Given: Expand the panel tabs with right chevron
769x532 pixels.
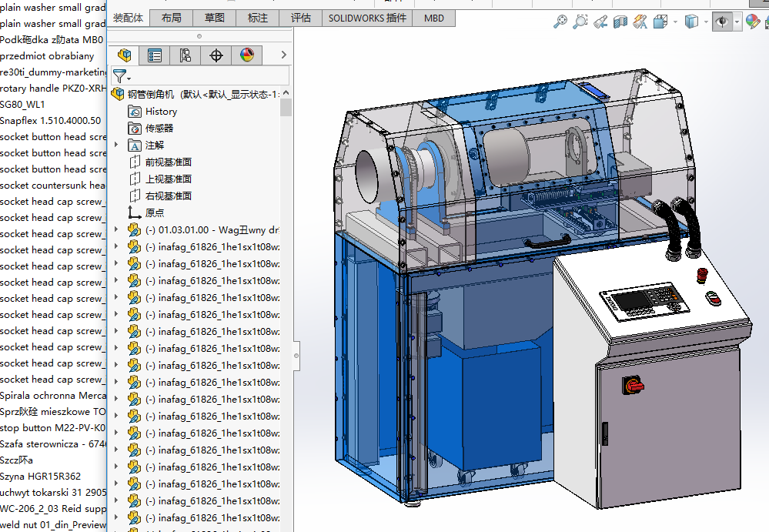Looking at the screenshot, I should pos(283,55).
